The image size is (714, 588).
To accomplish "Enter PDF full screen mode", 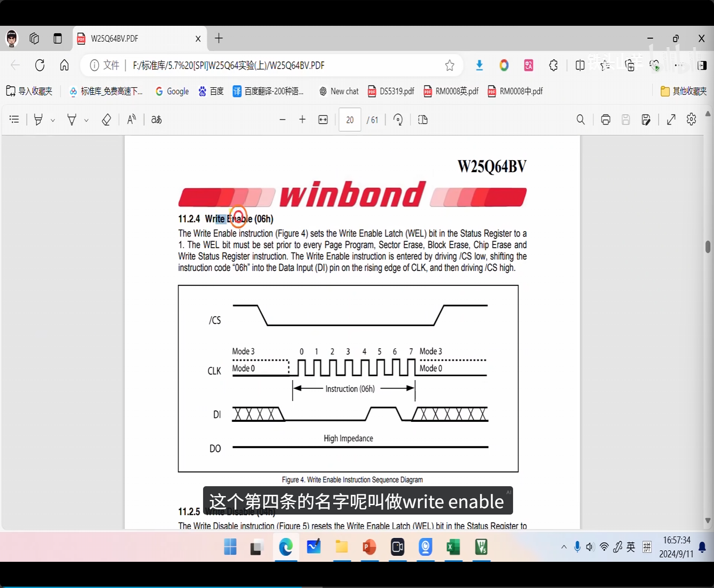I will click(671, 119).
